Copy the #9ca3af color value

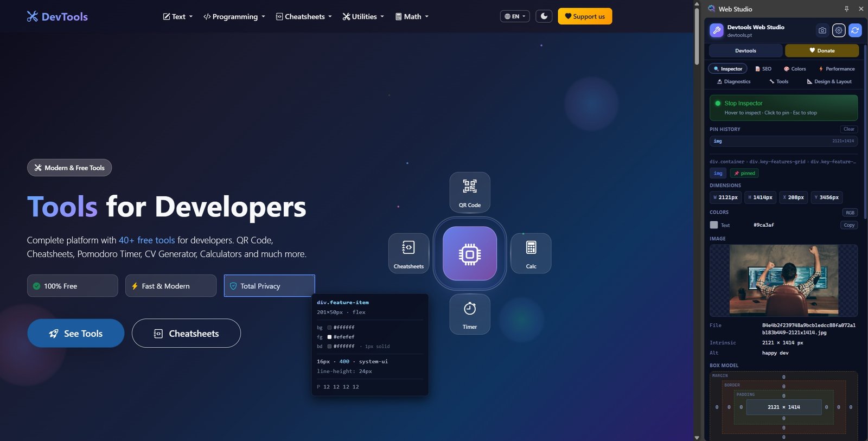[x=849, y=225]
